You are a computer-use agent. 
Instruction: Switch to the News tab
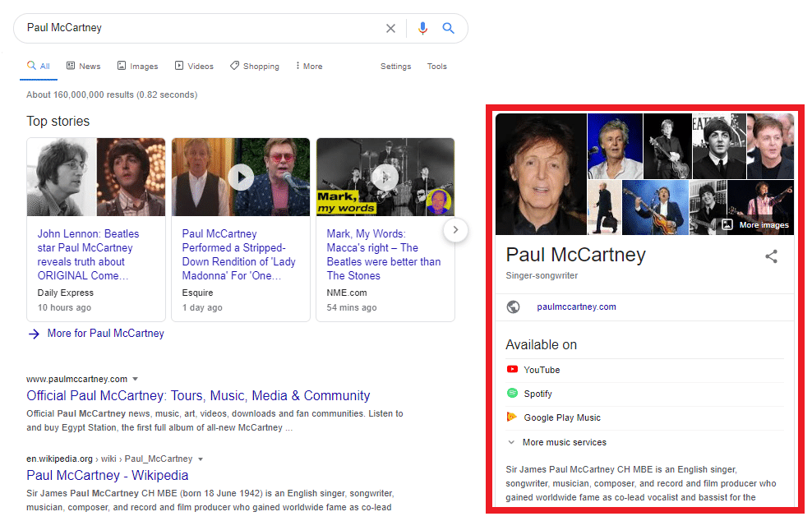(84, 67)
